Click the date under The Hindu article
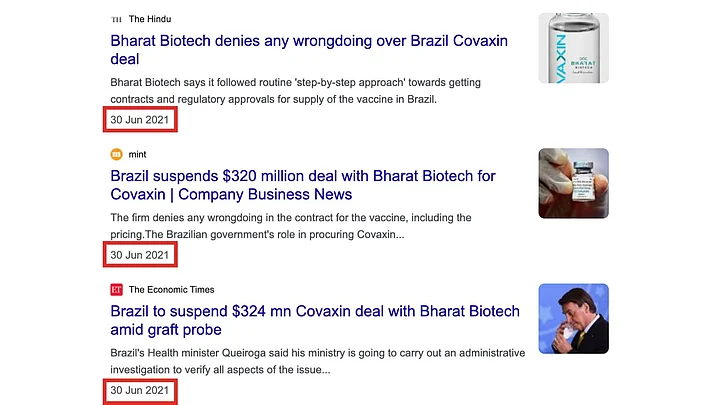720x405 pixels. (140, 119)
